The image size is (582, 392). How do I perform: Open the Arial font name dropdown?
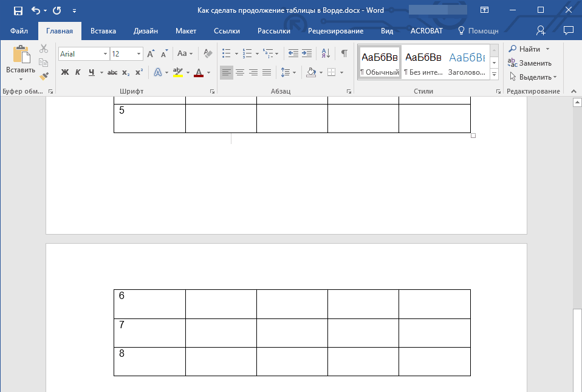click(x=105, y=54)
